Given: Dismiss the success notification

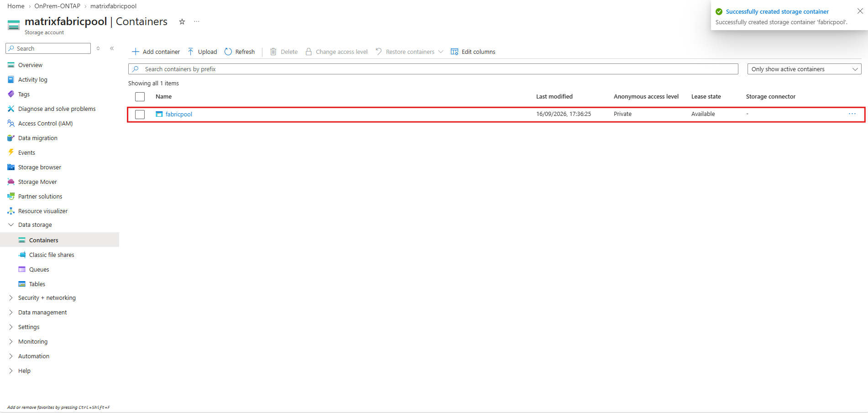Looking at the screenshot, I should (x=860, y=11).
